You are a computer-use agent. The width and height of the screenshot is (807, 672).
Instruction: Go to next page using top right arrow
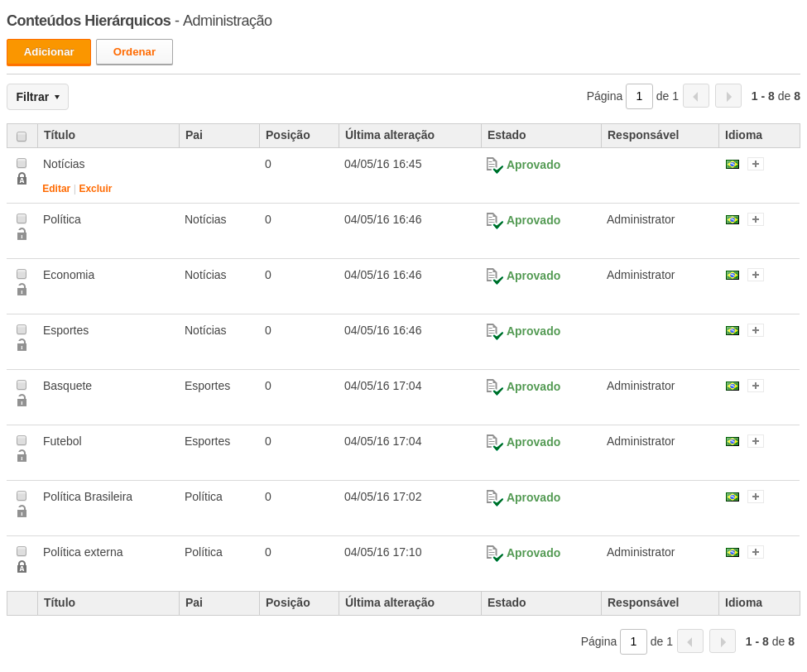click(728, 96)
